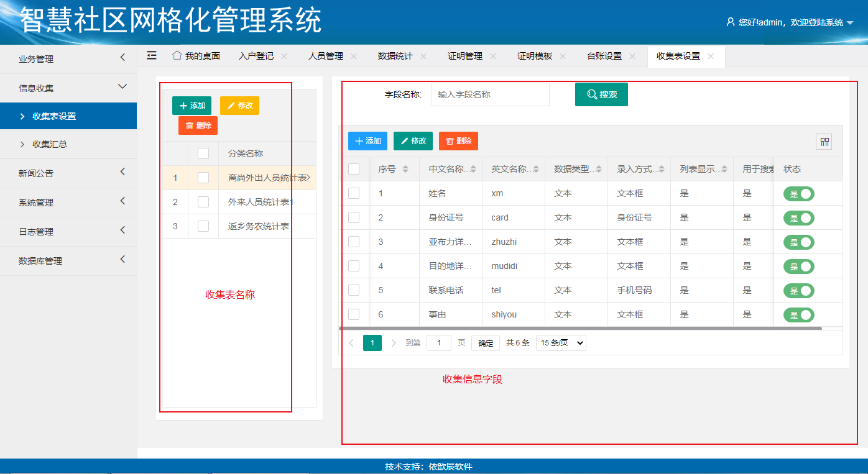Open the 15 条/页 page size dropdown

point(561,343)
